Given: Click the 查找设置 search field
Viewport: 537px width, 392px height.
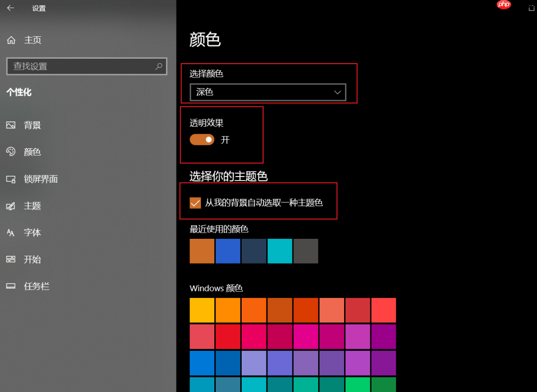Looking at the screenshot, I should (x=87, y=66).
